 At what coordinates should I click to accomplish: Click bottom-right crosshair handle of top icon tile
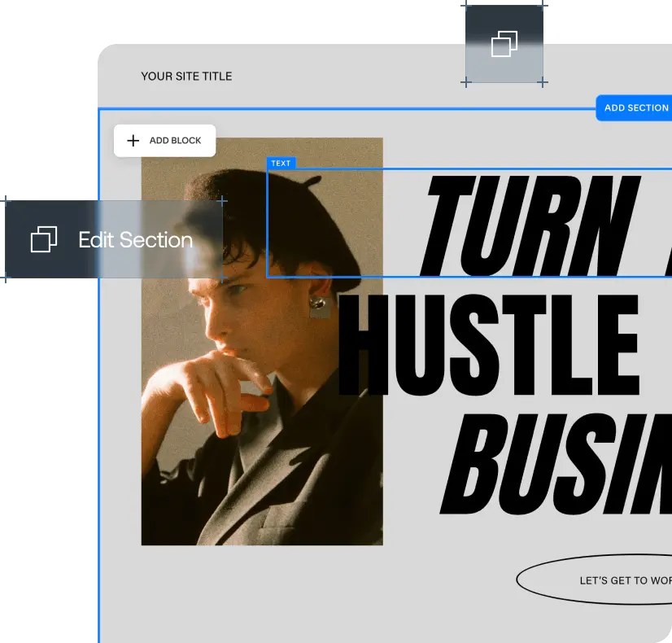pyautogui.click(x=543, y=82)
